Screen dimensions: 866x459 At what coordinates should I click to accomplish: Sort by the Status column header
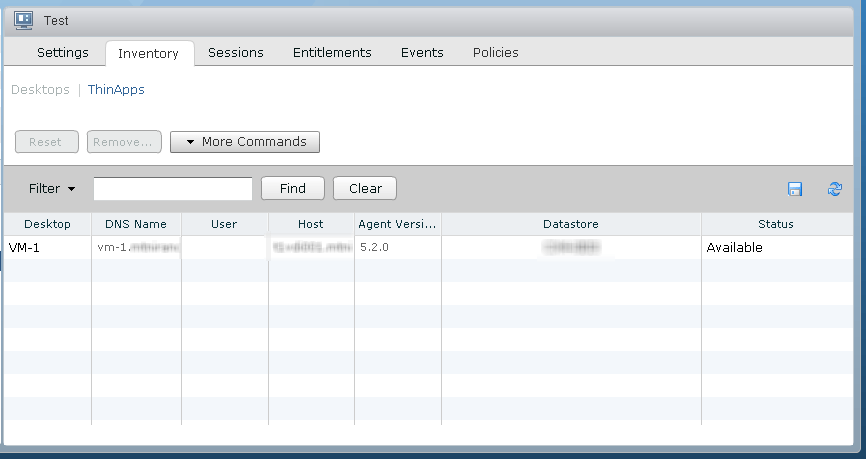tap(775, 224)
